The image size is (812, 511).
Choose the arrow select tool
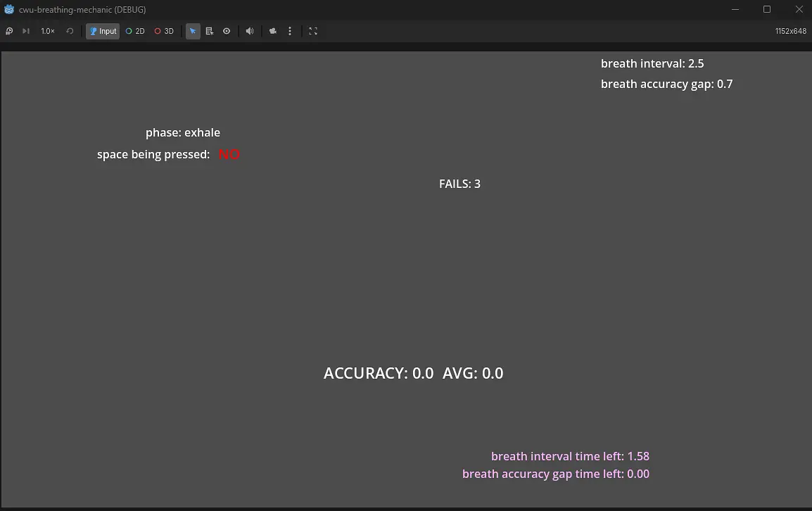[193, 31]
